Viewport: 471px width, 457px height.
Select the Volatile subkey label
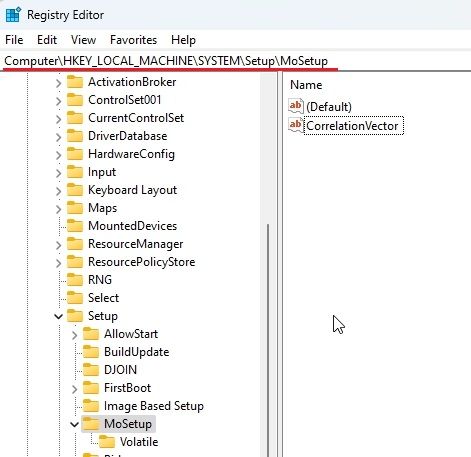click(139, 442)
